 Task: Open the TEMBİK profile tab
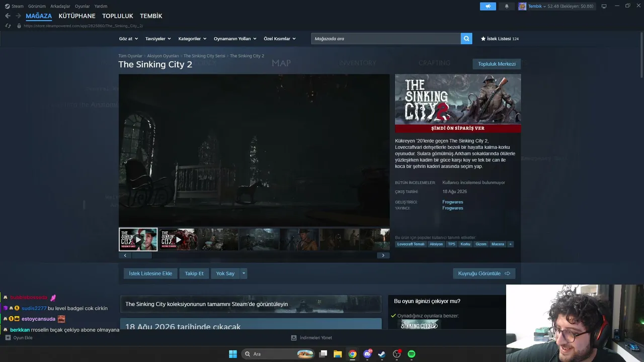click(x=151, y=16)
